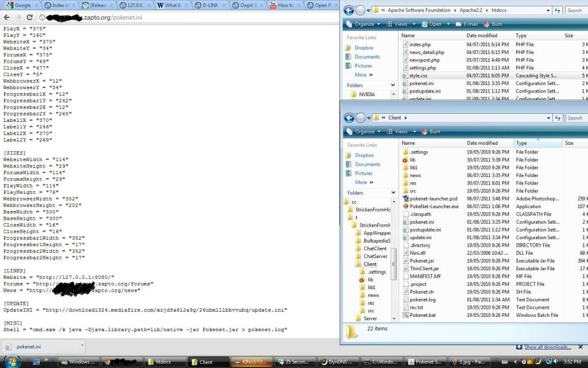Image resolution: width=588 pixels, height=368 pixels.
Task: Open Dropbox favorite link in Client window
Action: point(364,155)
